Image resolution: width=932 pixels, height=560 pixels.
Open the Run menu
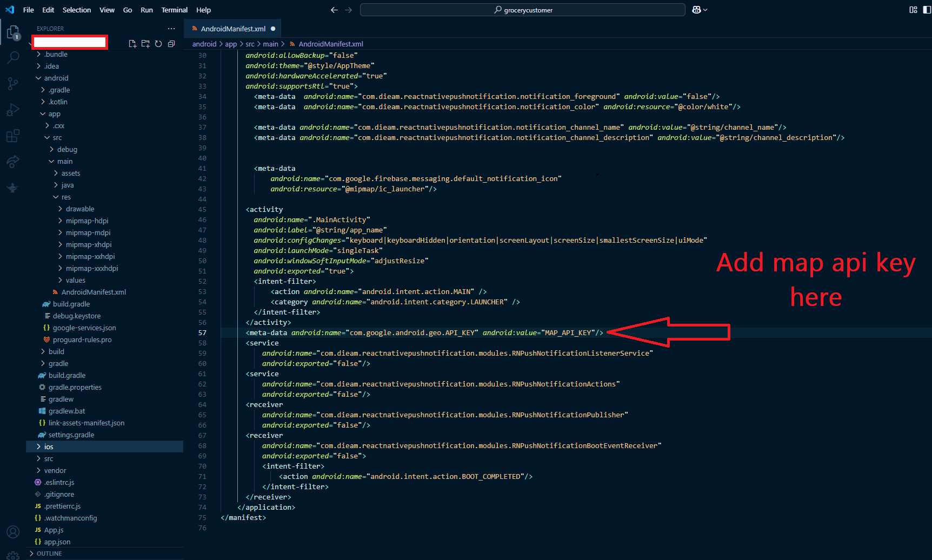(x=147, y=10)
